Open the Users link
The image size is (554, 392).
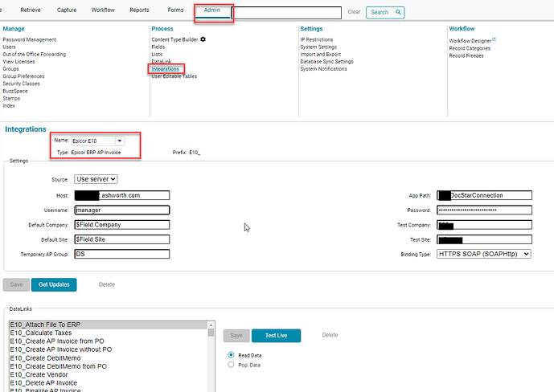9,47
